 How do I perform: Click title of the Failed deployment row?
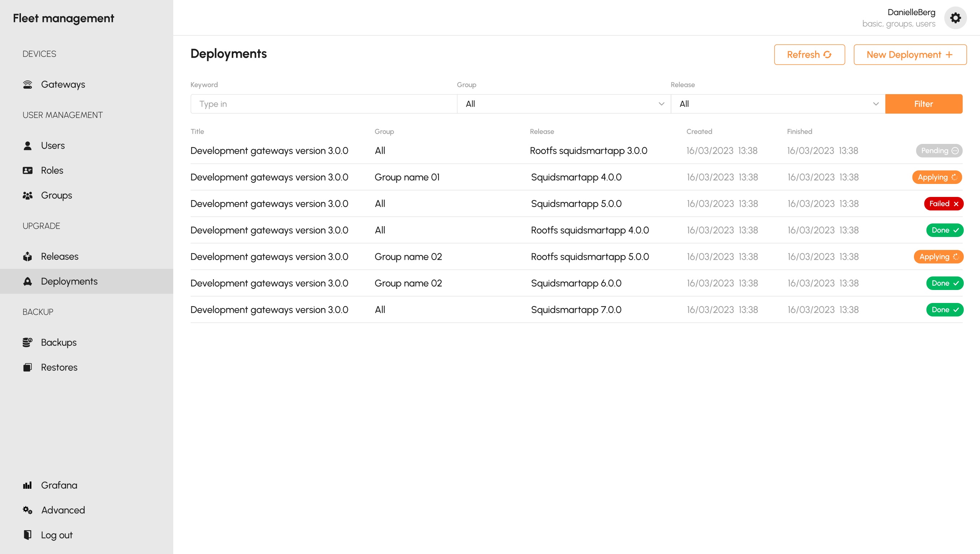(269, 204)
